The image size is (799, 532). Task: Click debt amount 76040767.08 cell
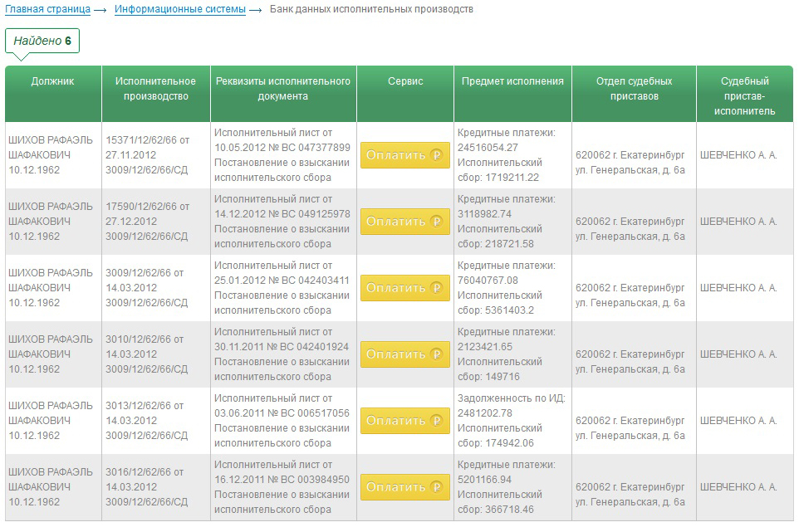[488, 281]
